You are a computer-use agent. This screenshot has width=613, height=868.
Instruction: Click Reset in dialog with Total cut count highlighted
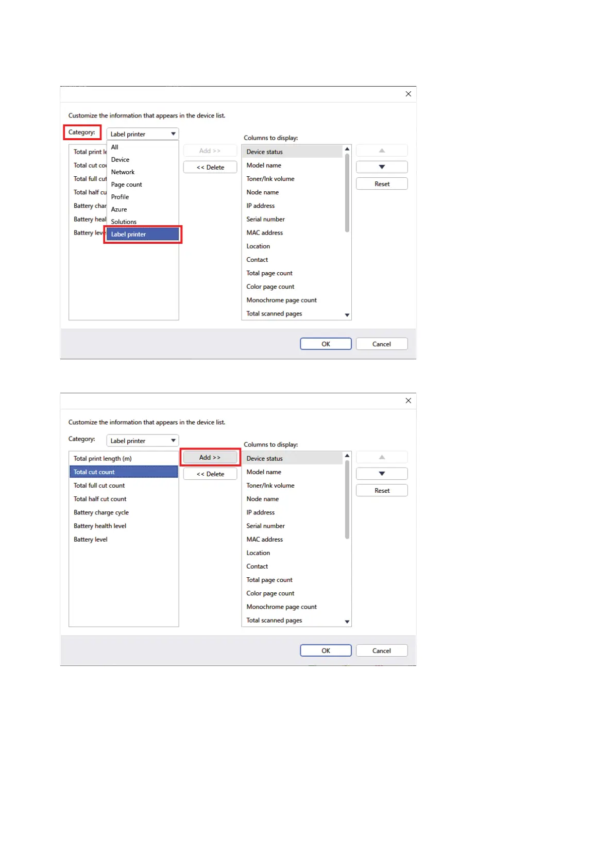(x=382, y=490)
